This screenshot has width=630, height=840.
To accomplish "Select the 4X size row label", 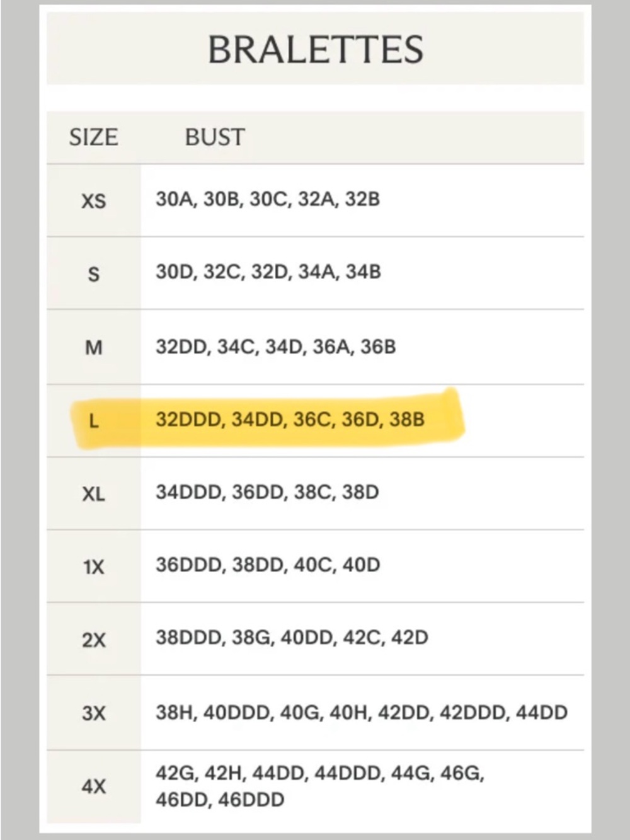I will [x=93, y=786].
